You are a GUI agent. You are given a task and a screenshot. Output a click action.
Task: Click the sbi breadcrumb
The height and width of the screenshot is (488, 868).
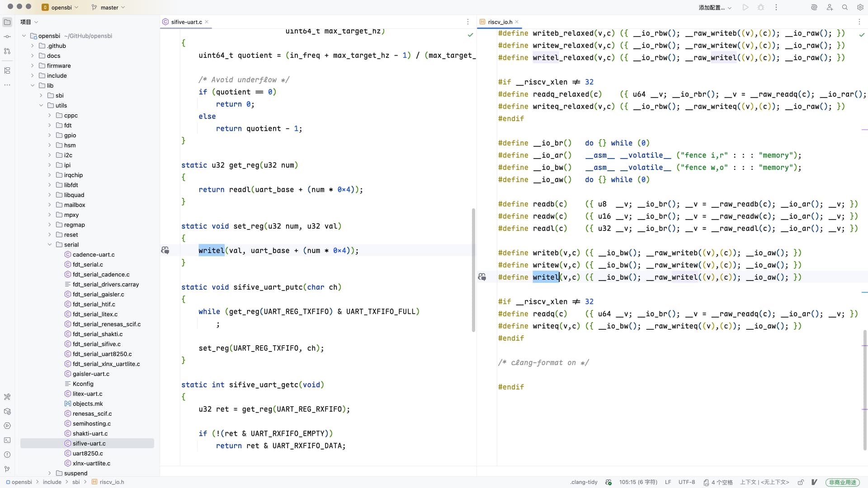[76, 482]
